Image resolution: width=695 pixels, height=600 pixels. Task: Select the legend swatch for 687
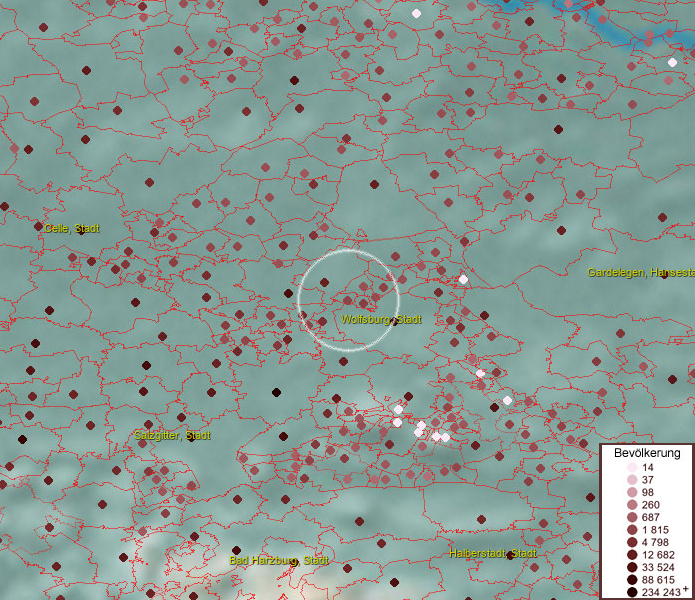pos(632,517)
